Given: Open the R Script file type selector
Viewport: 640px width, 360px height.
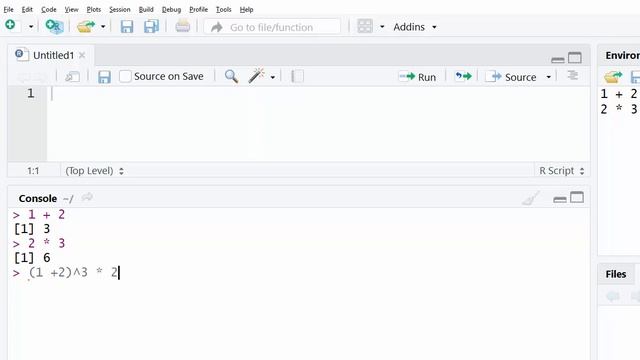Looking at the screenshot, I should [562, 171].
